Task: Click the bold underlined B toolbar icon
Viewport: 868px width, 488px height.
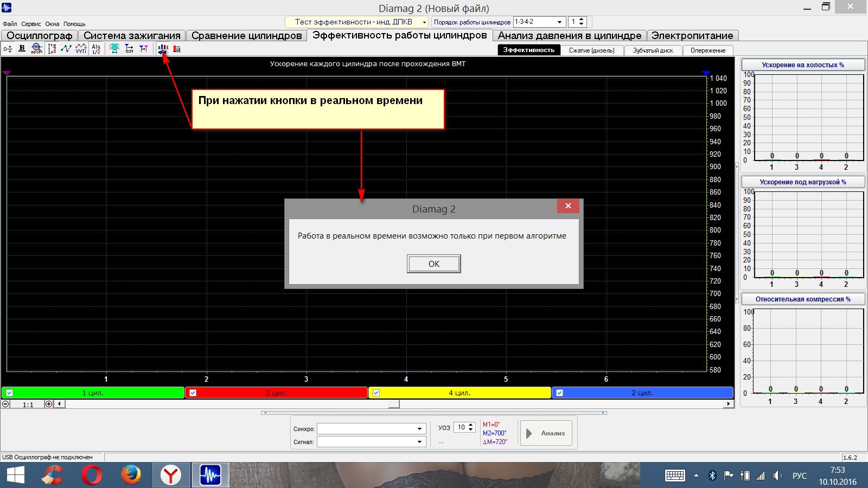Action: pyautogui.click(x=22, y=49)
